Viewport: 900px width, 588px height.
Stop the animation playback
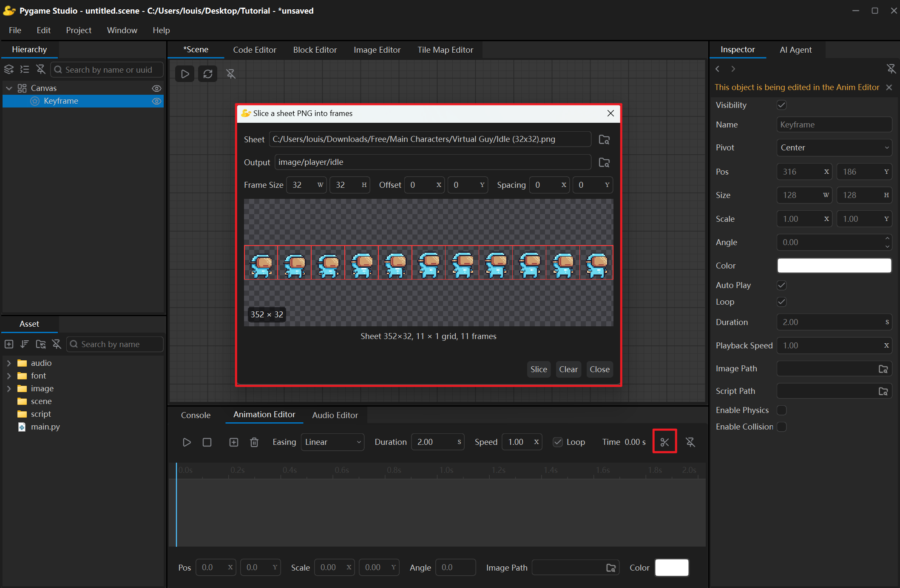click(x=207, y=442)
